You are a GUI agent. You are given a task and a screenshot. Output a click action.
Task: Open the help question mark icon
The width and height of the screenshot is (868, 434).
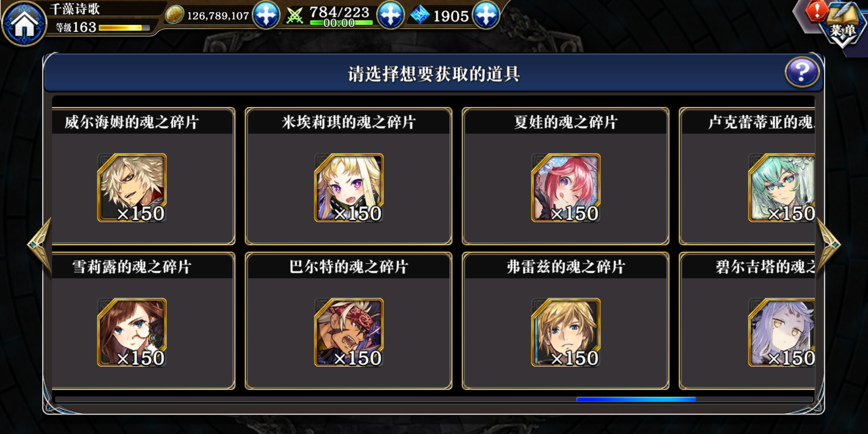[x=802, y=72]
